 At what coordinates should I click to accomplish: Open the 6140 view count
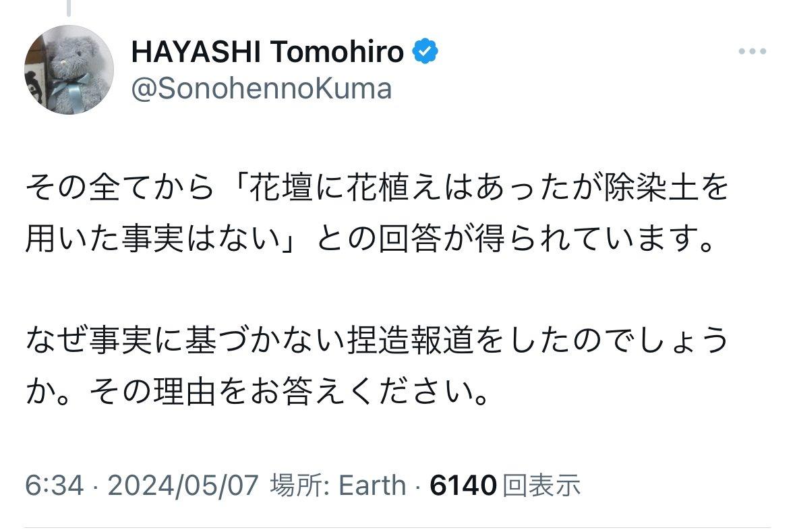[463, 485]
